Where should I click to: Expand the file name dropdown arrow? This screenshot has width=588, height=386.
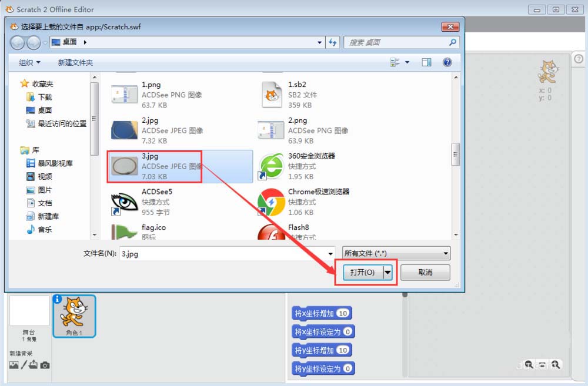click(330, 254)
